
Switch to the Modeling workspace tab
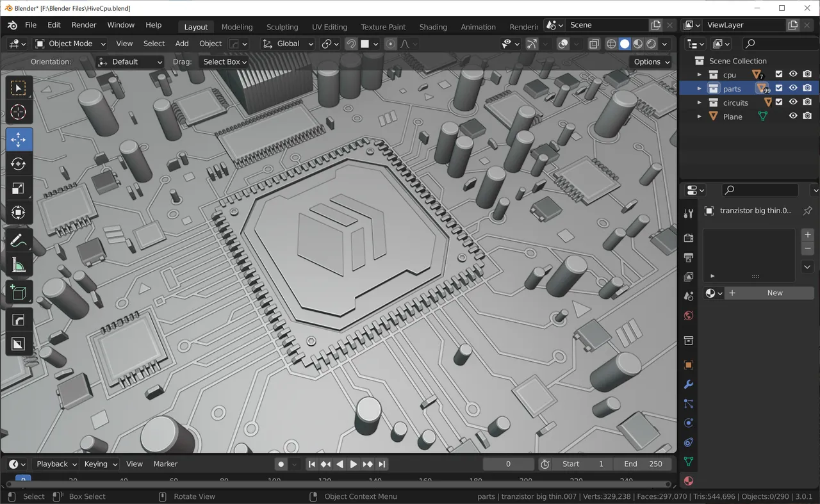point(237,27)
